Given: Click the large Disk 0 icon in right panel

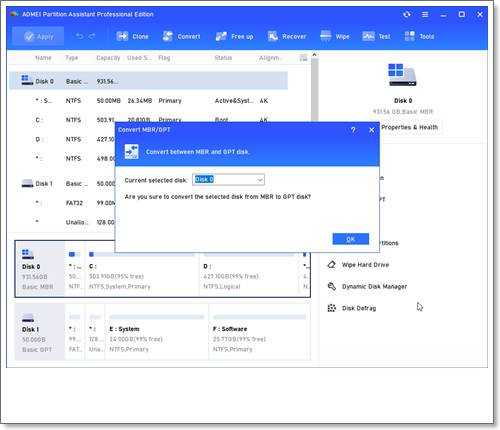Looking at the screenshot, I should 402,75.
